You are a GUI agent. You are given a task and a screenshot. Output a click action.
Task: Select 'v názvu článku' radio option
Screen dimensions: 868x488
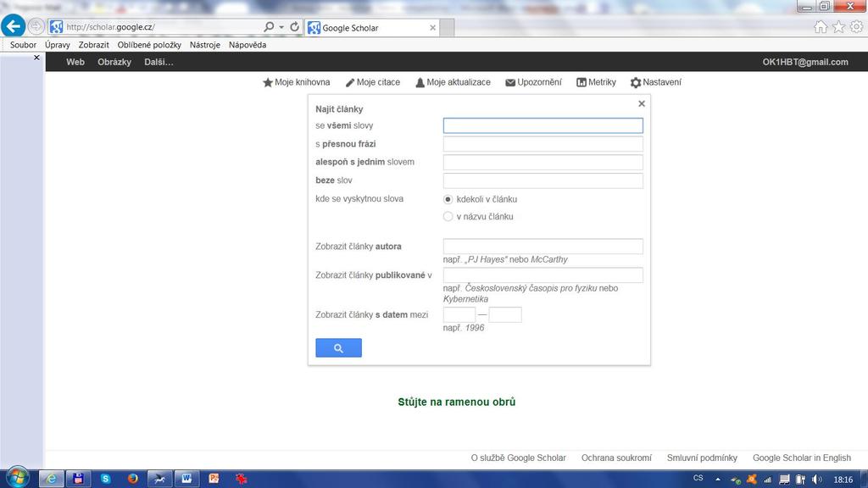(448, 216)
